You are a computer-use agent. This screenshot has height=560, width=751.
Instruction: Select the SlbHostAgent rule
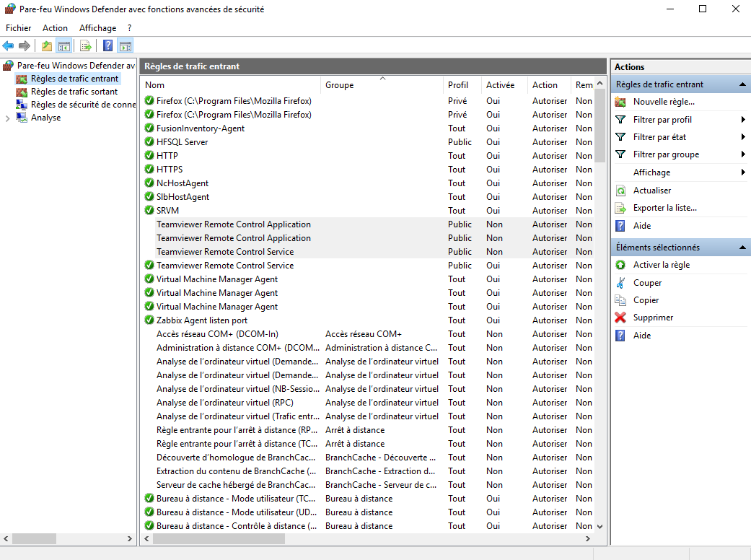[183, 197]
